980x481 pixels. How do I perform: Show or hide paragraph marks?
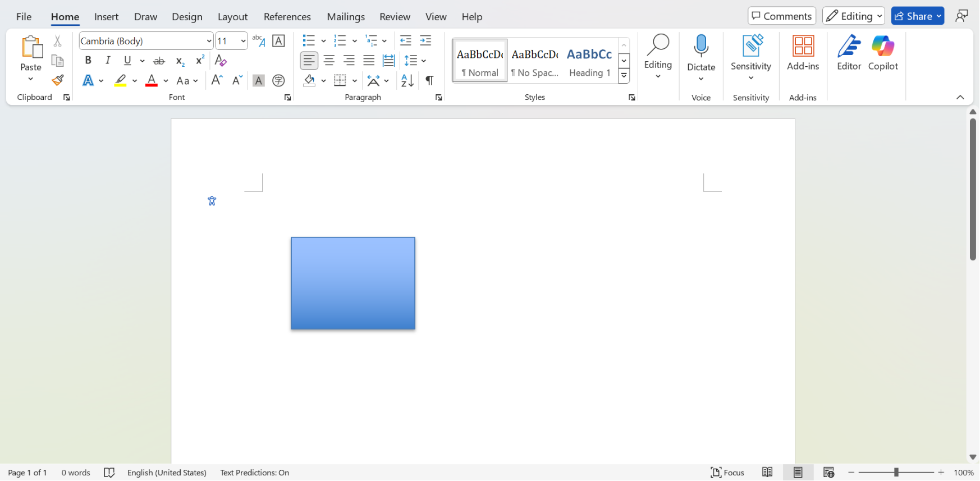[429, 81]
